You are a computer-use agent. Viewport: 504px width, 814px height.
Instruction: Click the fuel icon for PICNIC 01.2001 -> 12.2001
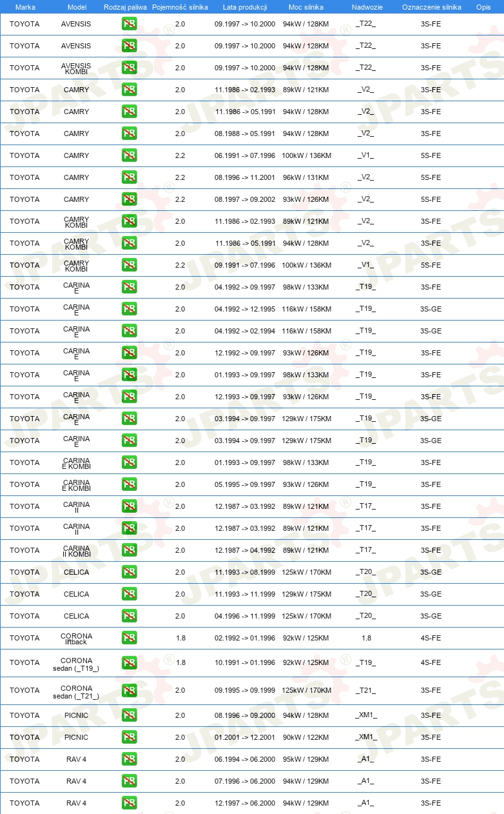tap(129, 737)
